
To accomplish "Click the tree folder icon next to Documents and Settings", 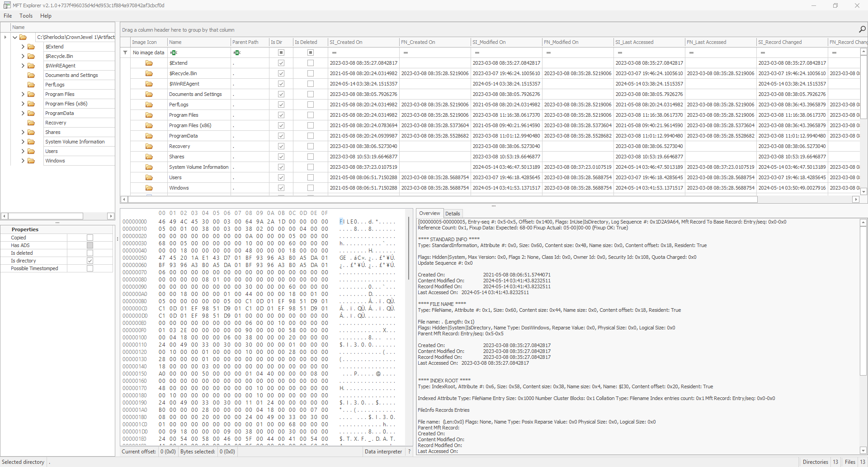I will tap(31, 75).
